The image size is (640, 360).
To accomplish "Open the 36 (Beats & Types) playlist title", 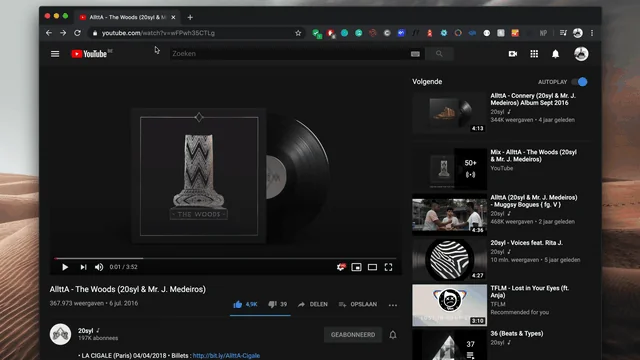I will (517, 333).
